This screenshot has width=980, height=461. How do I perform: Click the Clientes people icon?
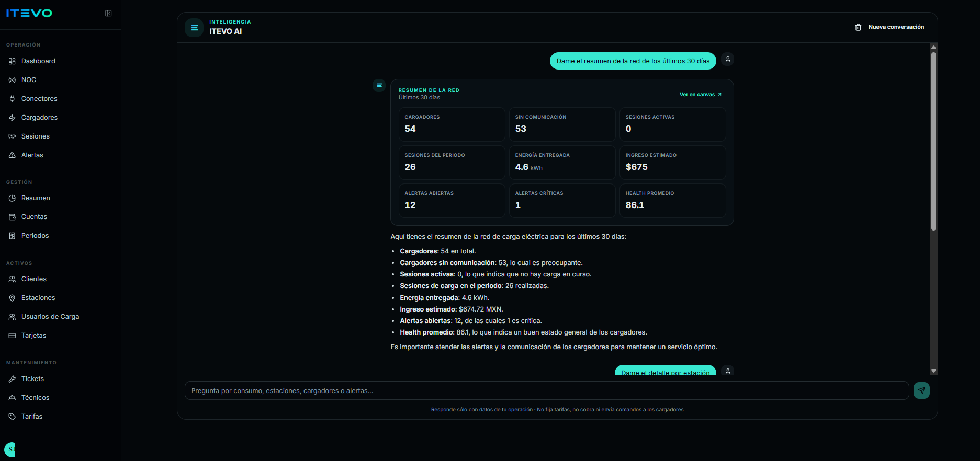point(12,279)
